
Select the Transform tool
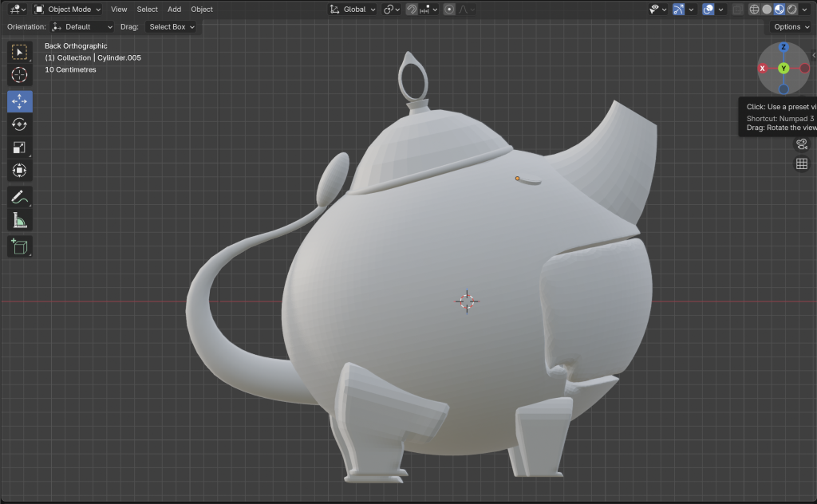point(20,171)
